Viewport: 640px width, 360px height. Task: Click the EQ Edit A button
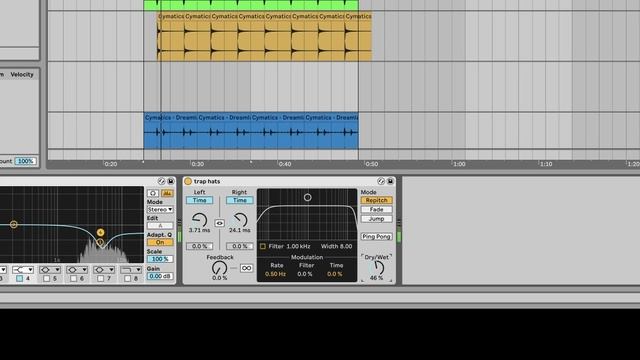[160, 226]
